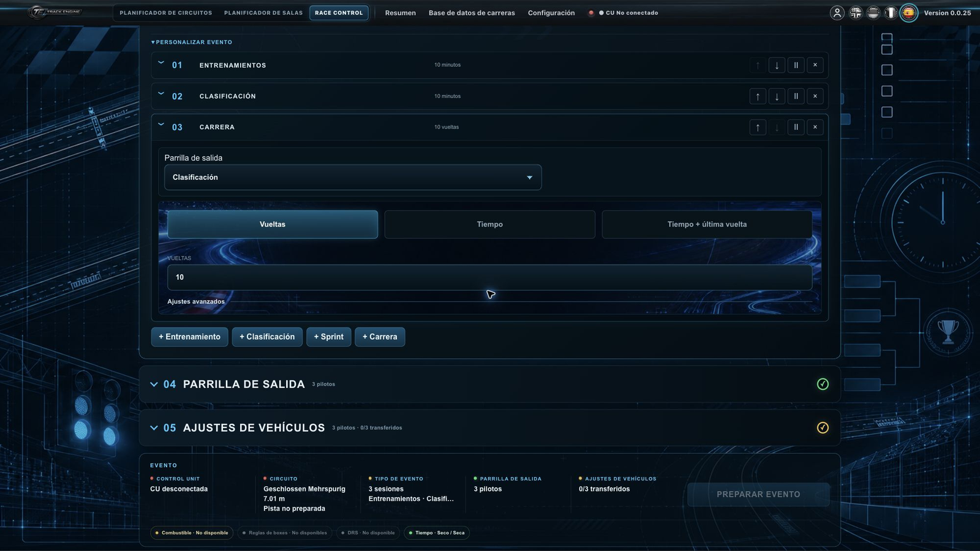This screenshot has width=980, height=551.
Task: Expand the 01 Entrenamientos session row
Action: pos(161,62)
